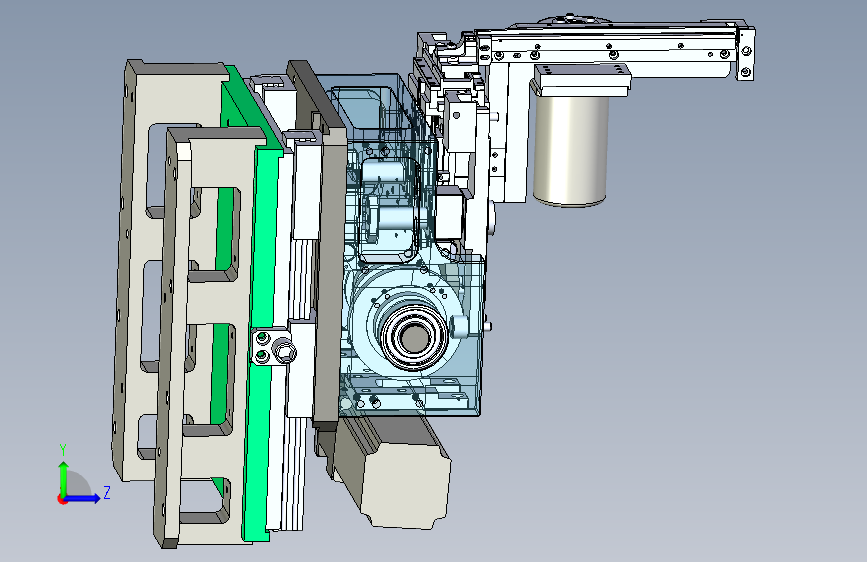The image size is (867, 562).
Task: Click the "Y" axis label
Action: coord(63,450)
